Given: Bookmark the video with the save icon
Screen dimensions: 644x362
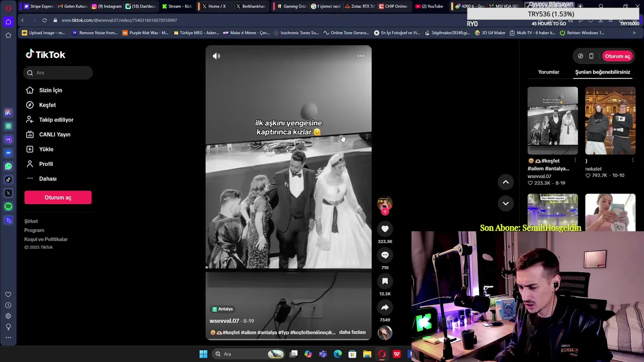Looking at the screenshot, I should [385, 281].
